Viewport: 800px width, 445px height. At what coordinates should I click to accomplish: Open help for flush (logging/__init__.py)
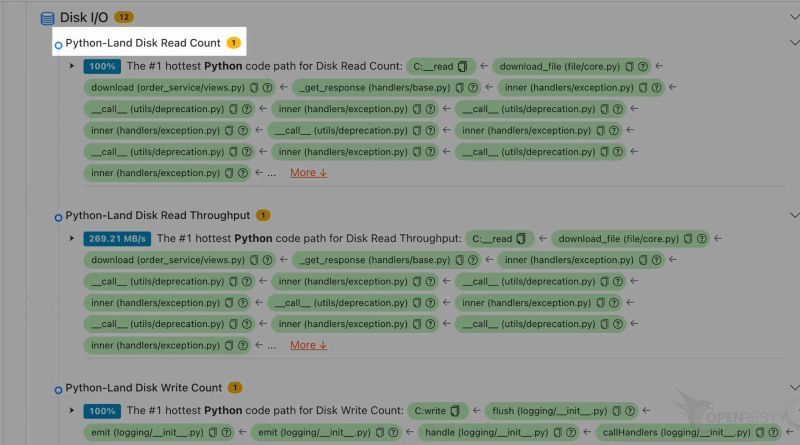630,411
